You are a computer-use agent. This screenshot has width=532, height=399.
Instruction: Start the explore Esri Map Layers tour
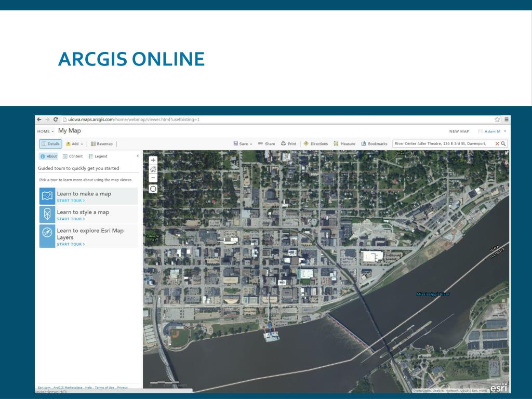tap(71, 244)
